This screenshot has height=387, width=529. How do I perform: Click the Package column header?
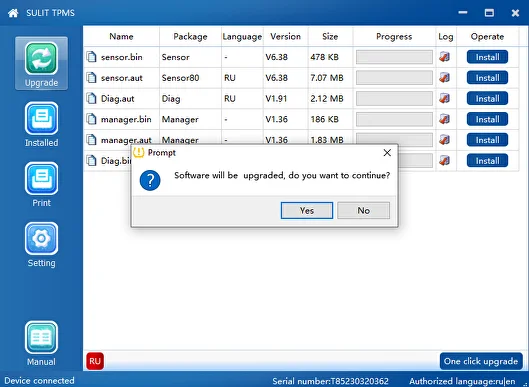point(190,36)
